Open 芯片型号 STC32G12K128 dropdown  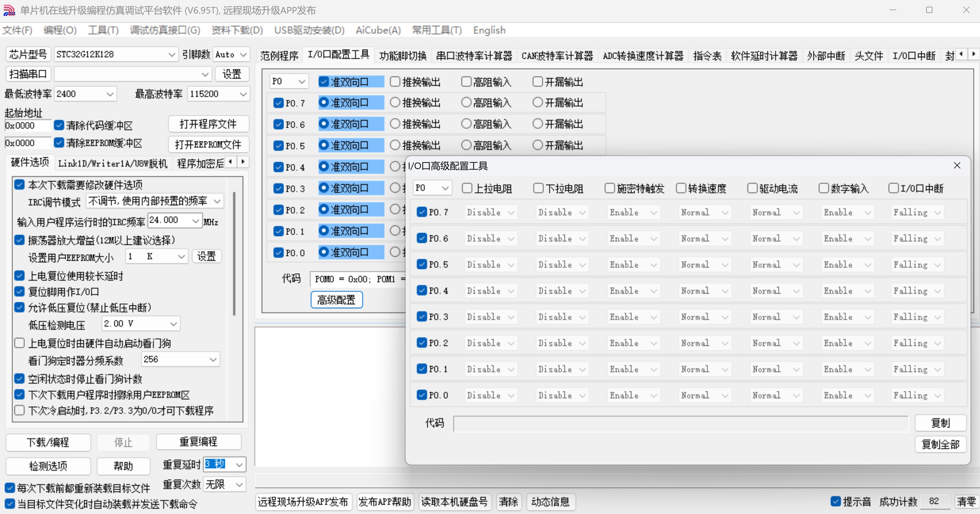click(x=116, y=54)
